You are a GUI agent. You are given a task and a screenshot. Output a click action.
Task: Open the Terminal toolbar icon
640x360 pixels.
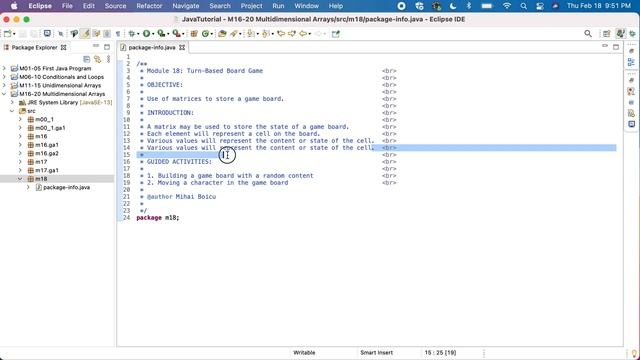[x=47, y=33]
